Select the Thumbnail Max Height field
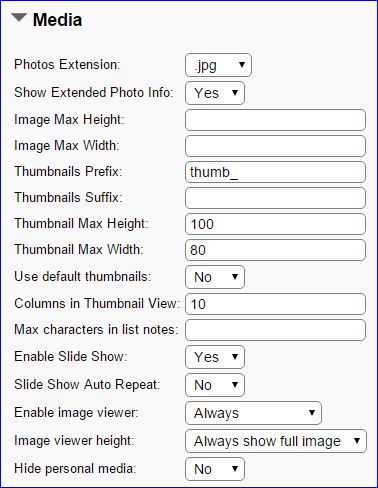Image resolution: width=378 pixels, height=488 pixels. coord(275,224)
